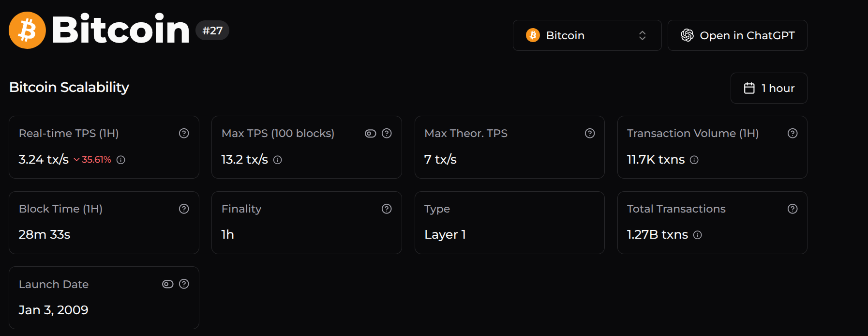Image resolution: width=868 pixels, height=336 pixels.
Task: Click the question mark on Total Transactions card
Action: click(x=792, y=209)
